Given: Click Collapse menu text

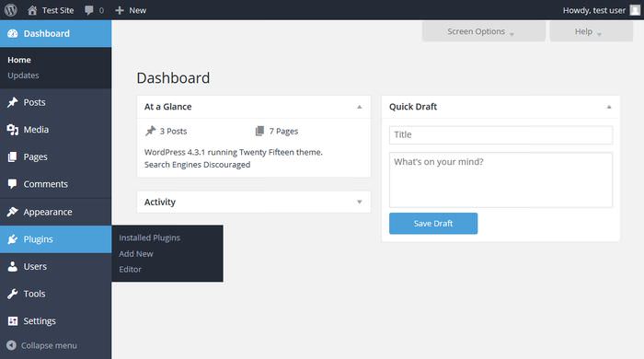Looking at the screenshot, I should (x=49, y=345).
